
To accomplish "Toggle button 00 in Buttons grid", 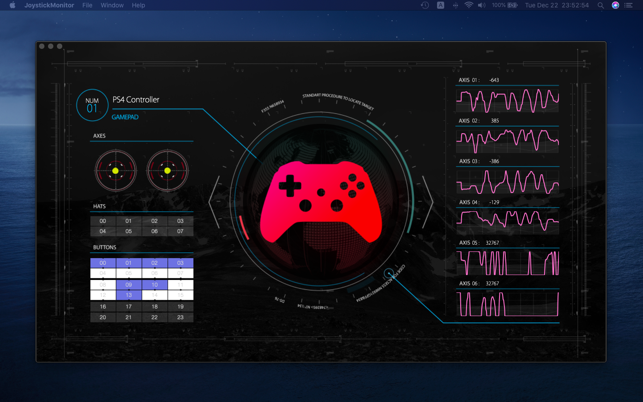I will [103, 263].
